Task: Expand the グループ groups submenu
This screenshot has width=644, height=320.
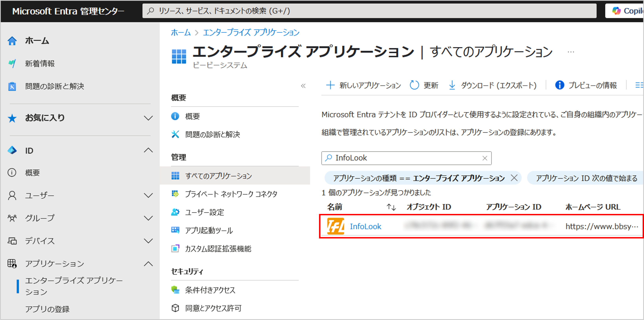Action: (148, 218)
